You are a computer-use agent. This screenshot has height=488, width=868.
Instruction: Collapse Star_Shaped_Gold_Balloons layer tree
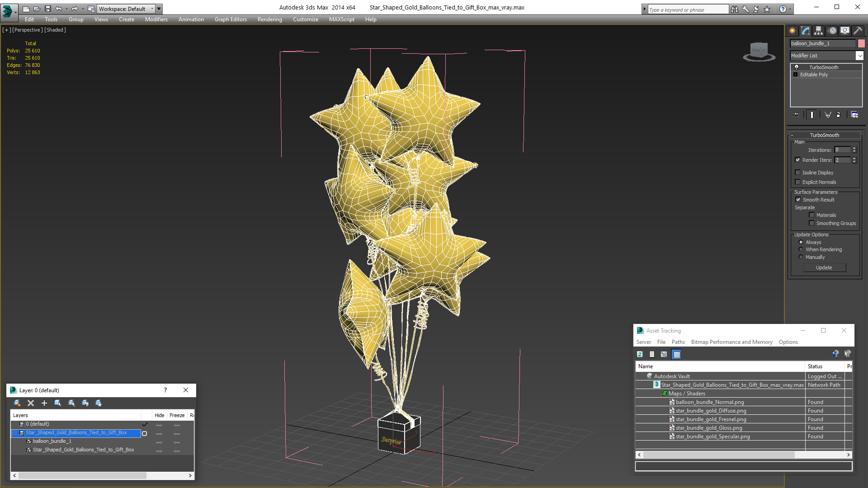click(14, 433)
